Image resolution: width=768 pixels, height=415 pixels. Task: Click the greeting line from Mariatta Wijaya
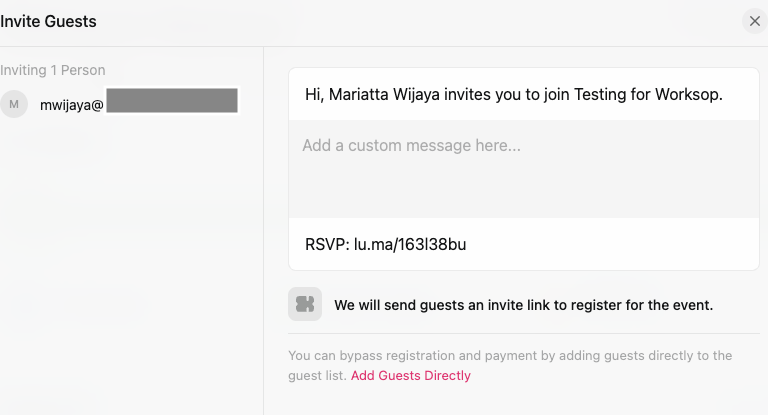[x=514, y=94]
